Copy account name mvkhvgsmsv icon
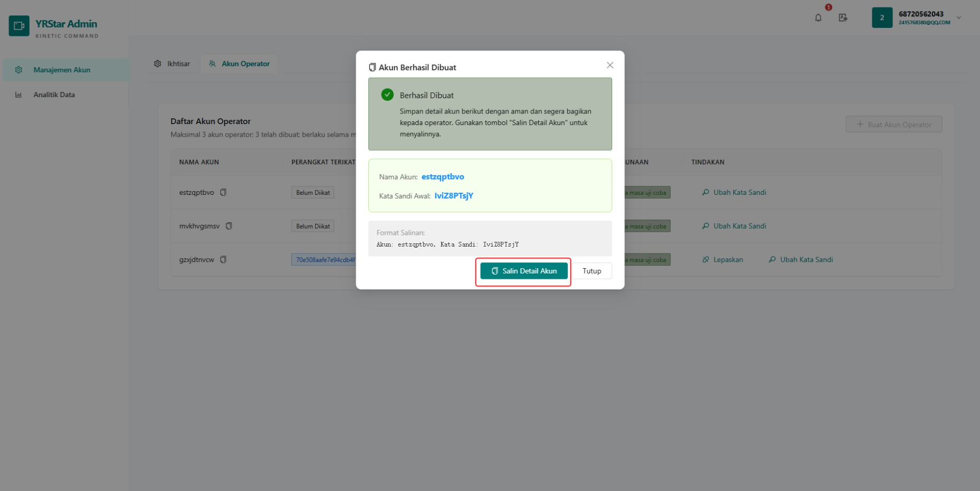 tap(229, 226)
